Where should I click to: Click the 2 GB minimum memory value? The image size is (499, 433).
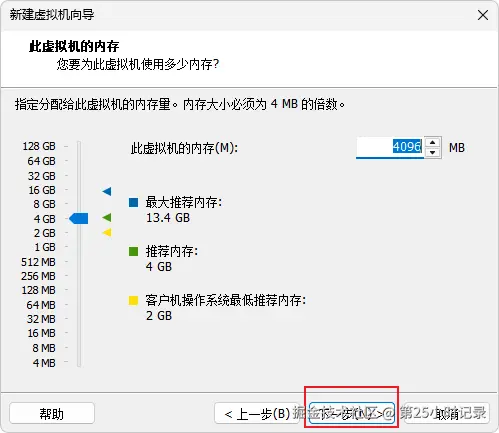[x=159, y=315]
